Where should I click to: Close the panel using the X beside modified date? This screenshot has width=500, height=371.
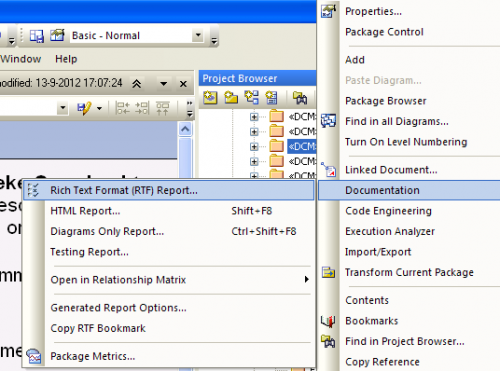183,84
